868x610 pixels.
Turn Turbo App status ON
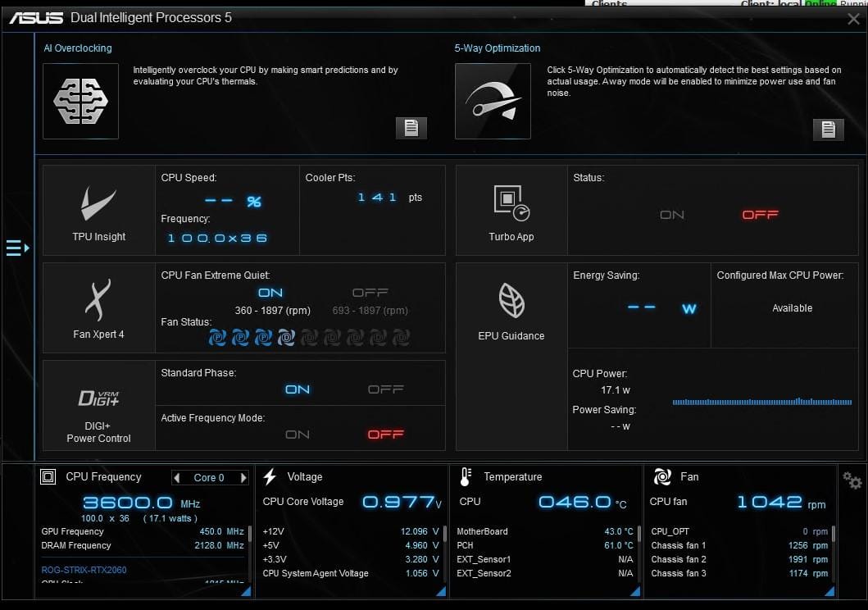point(672,215)
